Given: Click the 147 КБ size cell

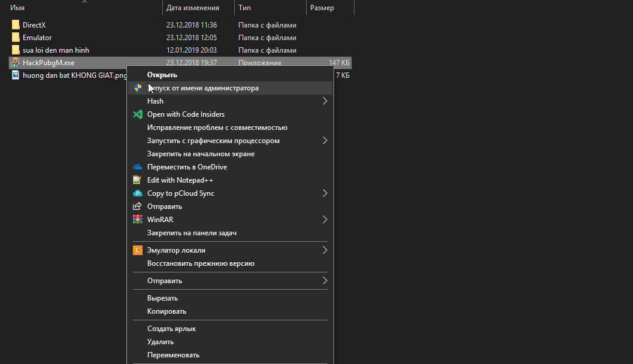Looking at the screenshot, I should click(339, 62).
